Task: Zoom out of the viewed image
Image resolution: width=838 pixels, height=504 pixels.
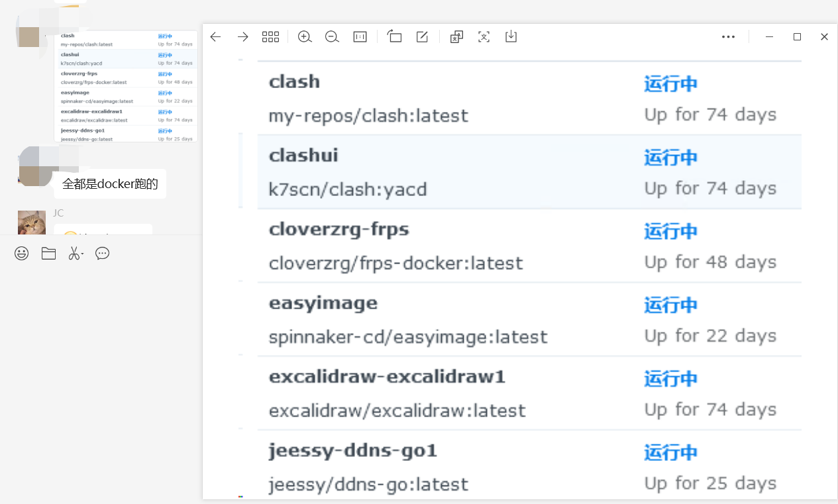Action: (x=333, y=37)
